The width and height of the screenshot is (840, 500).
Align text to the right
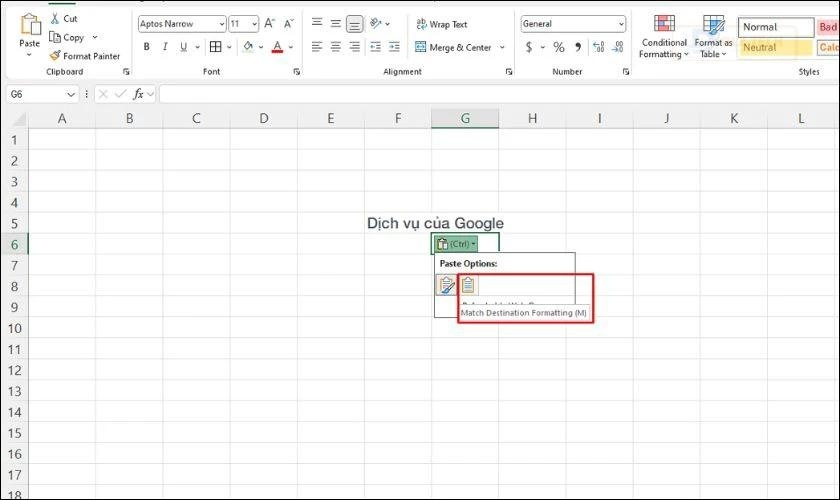[x=354, y=47]
